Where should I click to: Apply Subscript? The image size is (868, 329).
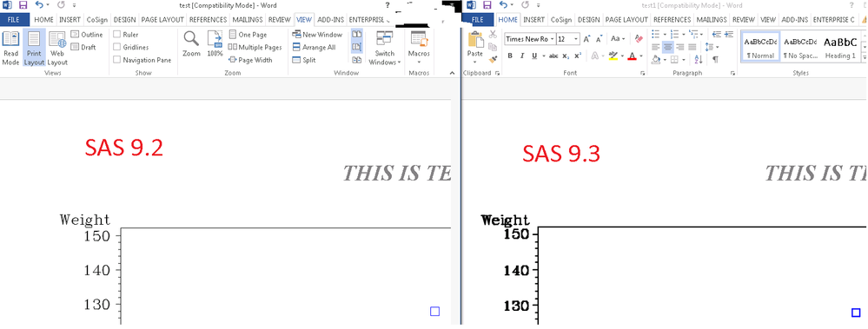point(565,56)
